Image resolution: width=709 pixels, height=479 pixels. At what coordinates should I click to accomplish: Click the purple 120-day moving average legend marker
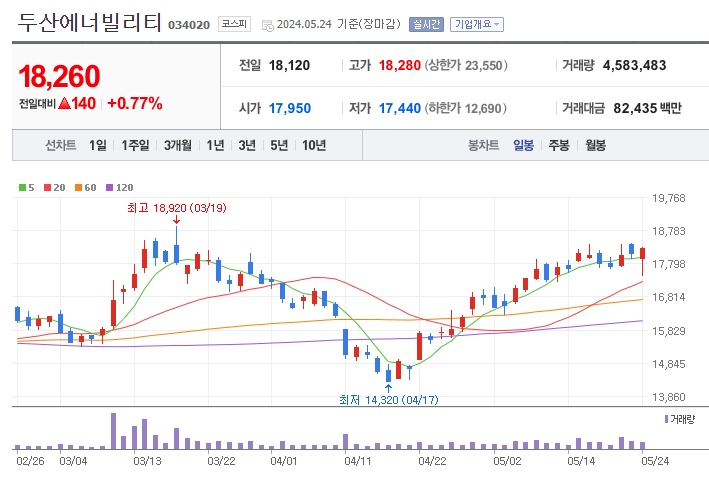click(x=109, y=188)
